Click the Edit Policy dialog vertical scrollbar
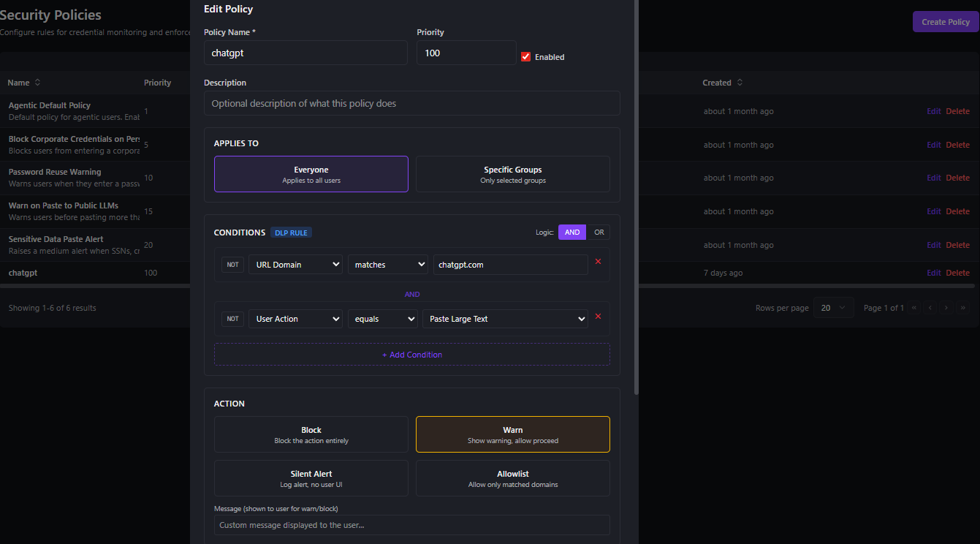Screen dimensions: 980x544 click(637, 197)
